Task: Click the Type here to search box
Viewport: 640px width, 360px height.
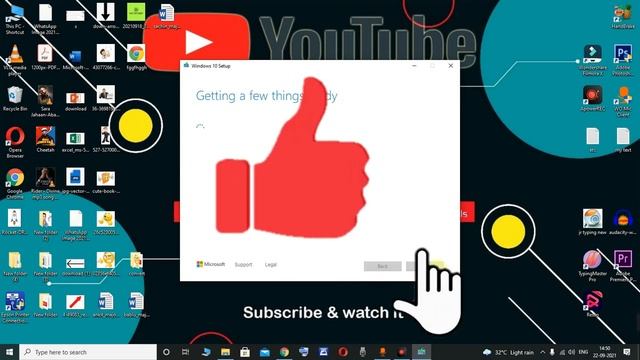Action: click(x=88, y=352)
